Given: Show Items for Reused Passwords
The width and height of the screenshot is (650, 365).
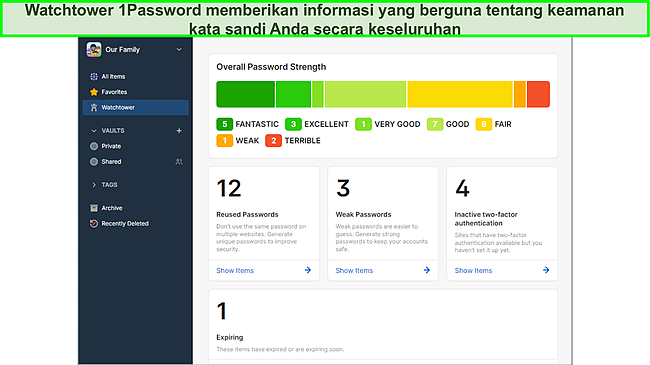Looking at the screenshot, I should point(235,270).
